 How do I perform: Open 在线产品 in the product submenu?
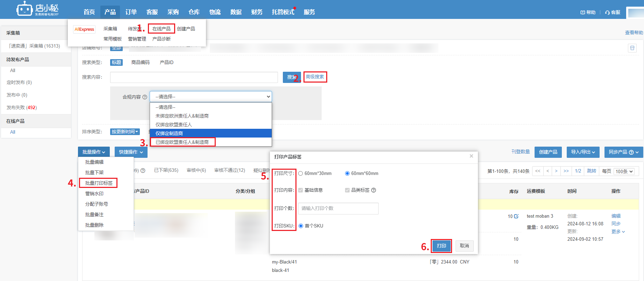(x=162, y=29)
